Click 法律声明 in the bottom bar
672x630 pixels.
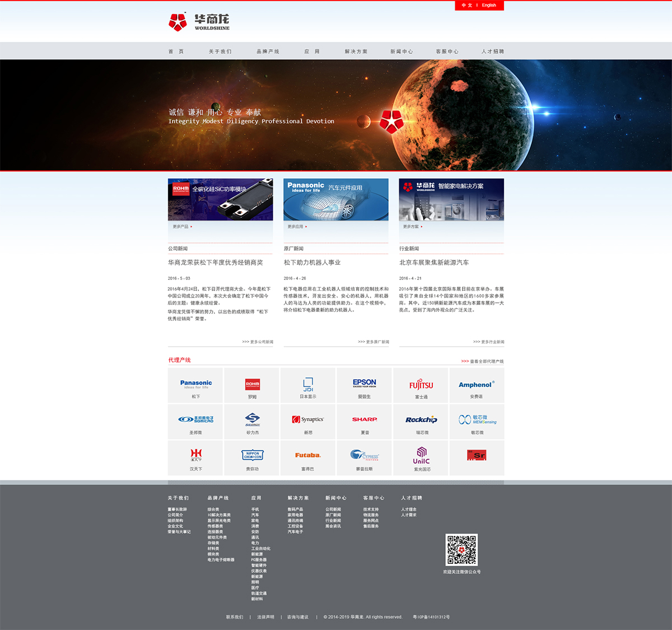tap(266, 617)
